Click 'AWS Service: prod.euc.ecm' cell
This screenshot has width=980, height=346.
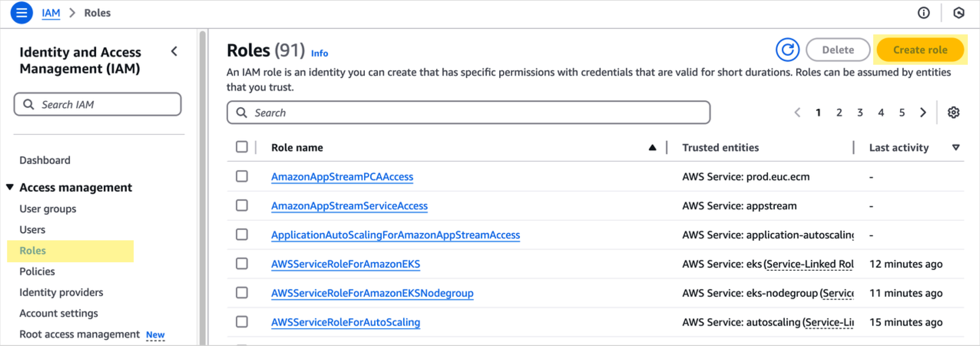coord(746,177)
